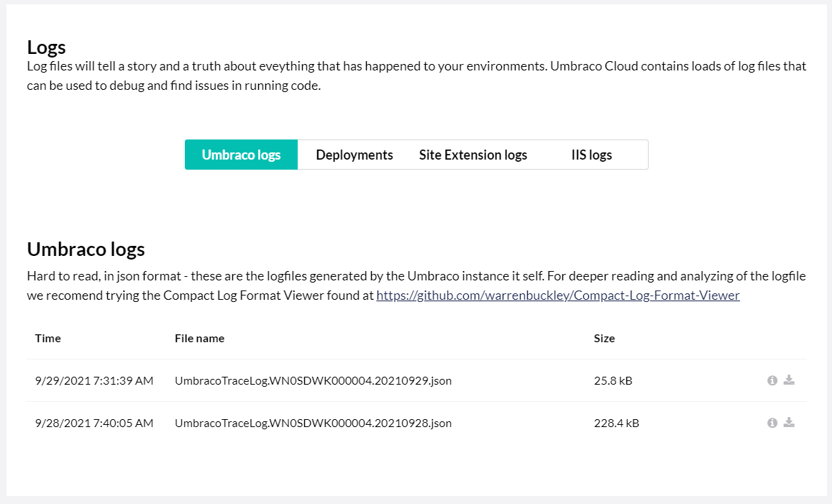Click info icon for 20210929 log file
832x504 pixels.
coord(772,380)
